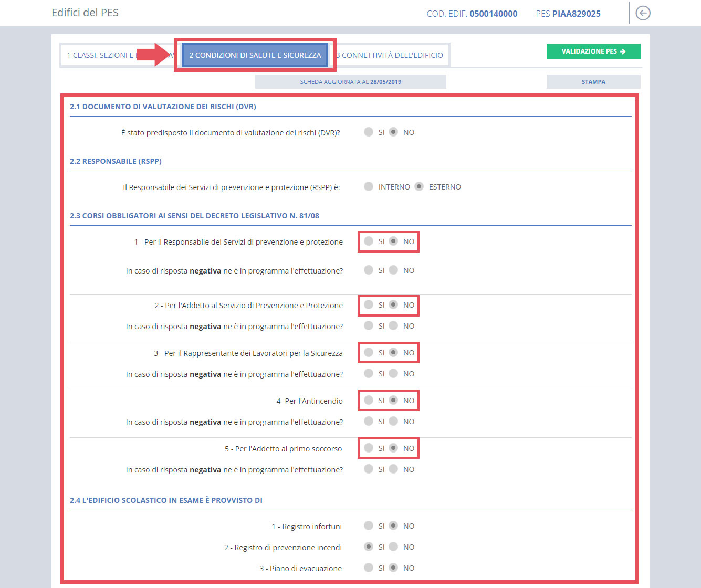The height and width of the screenshot is (588, 701).
Task: Select ESTERNO for the RSPP responsible
Action: tap(419, 186)
